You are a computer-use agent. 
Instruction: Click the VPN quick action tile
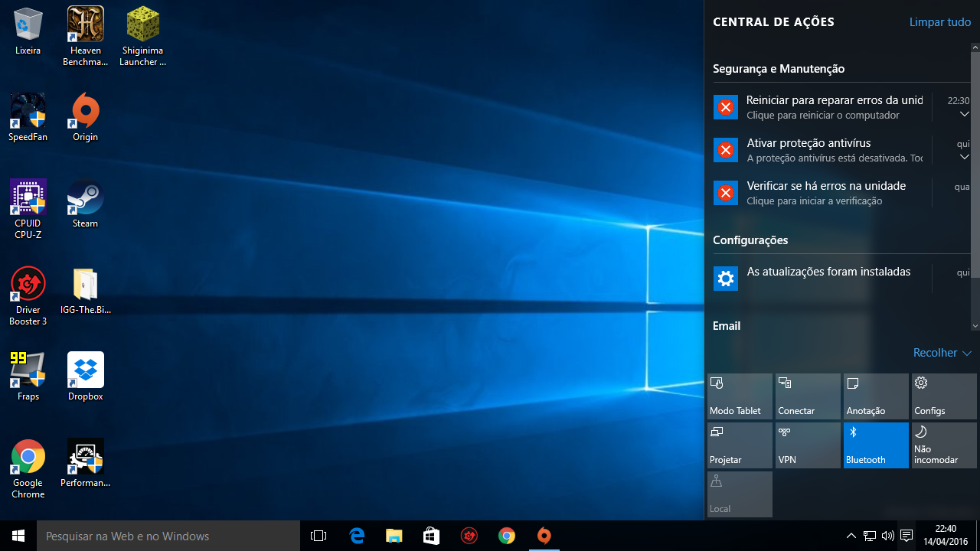pos(808,445)
